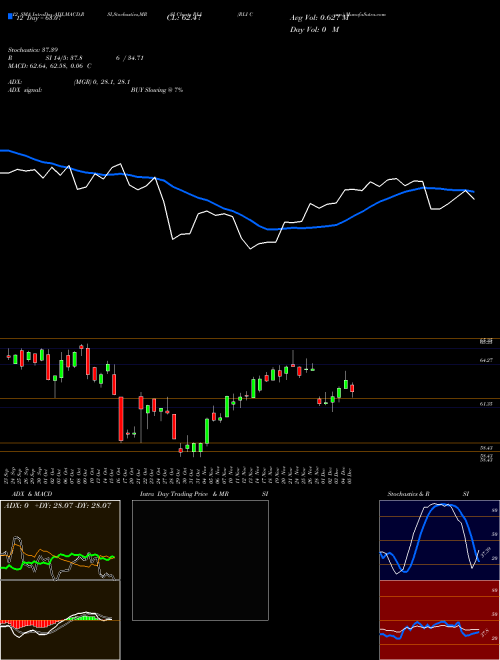Click the 64.27 price axis label
Screen dimensions: 500x660
(x=487, y=360)
